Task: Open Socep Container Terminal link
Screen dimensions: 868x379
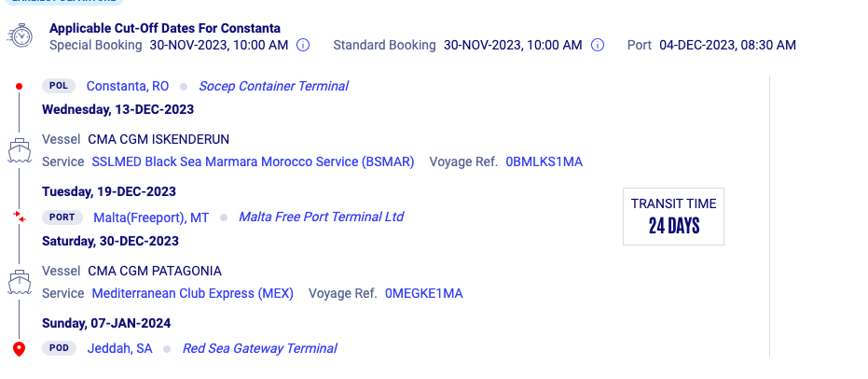Action: click(273, 87)
